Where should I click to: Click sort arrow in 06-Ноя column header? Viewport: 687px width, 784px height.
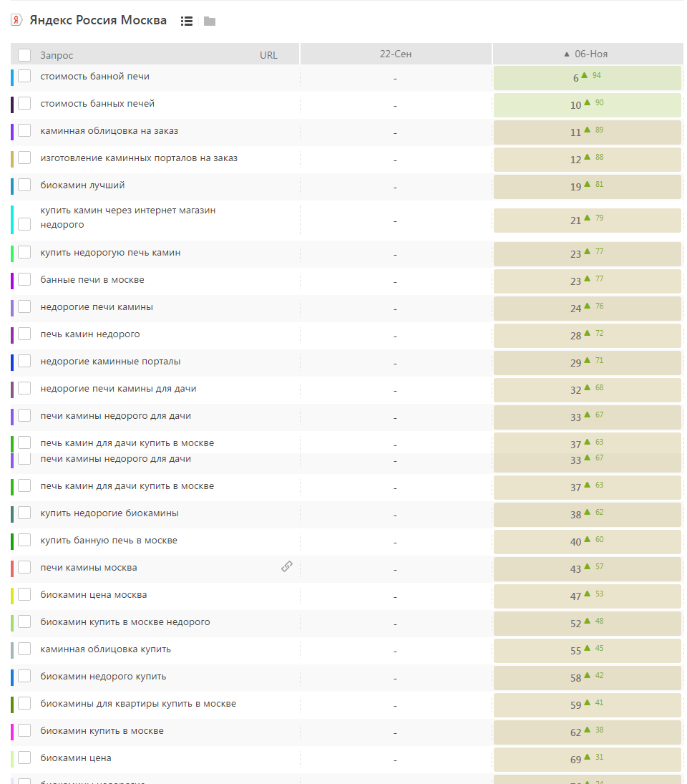pos(567,54)
